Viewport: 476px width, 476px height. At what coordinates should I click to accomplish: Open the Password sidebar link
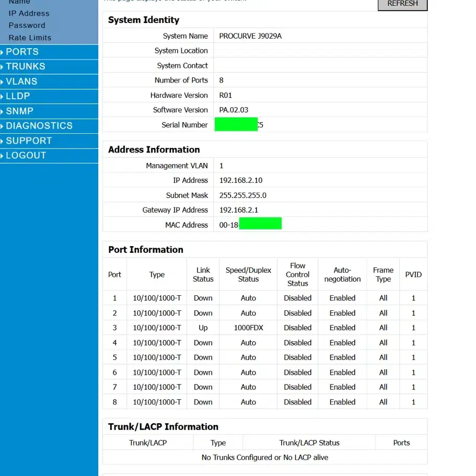27,26
